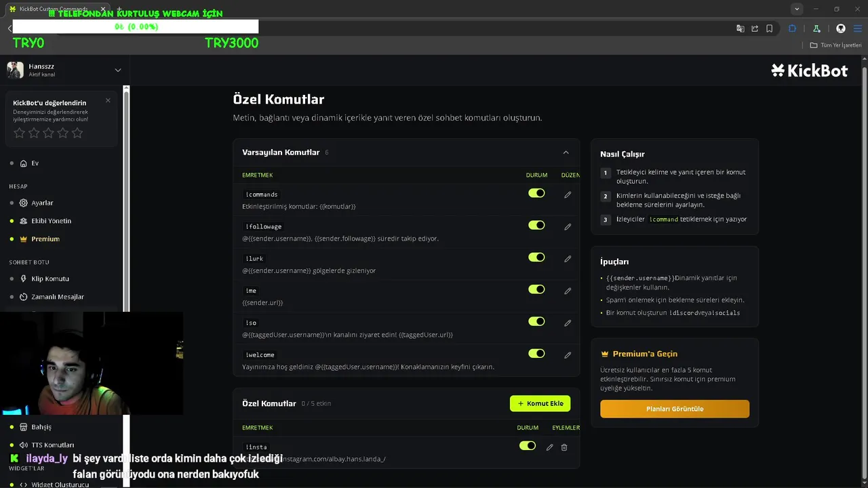Viewport: 868px width, 488px height.
Task: Open the browser tab search dropdown
Action: 797,9
